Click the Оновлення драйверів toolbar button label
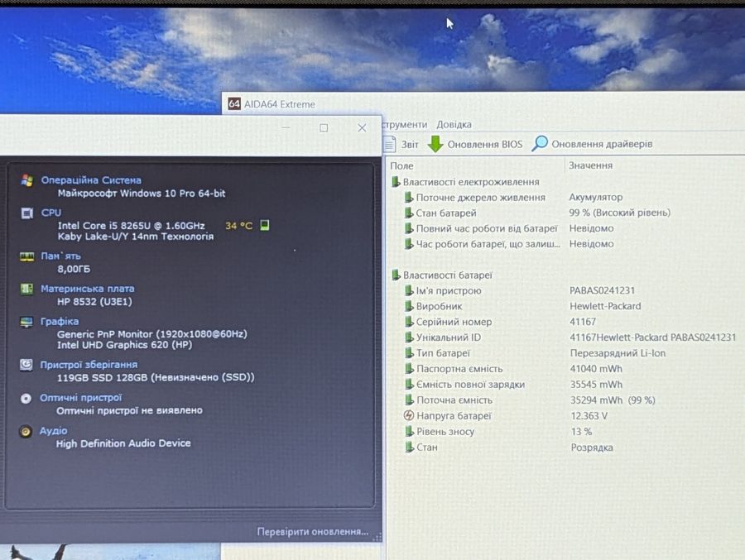The image size is (745, 560). click(x=602, y=143)
